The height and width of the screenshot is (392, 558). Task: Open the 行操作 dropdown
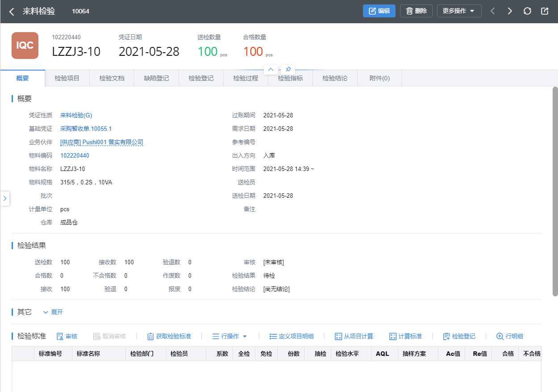tap(229, 336)
